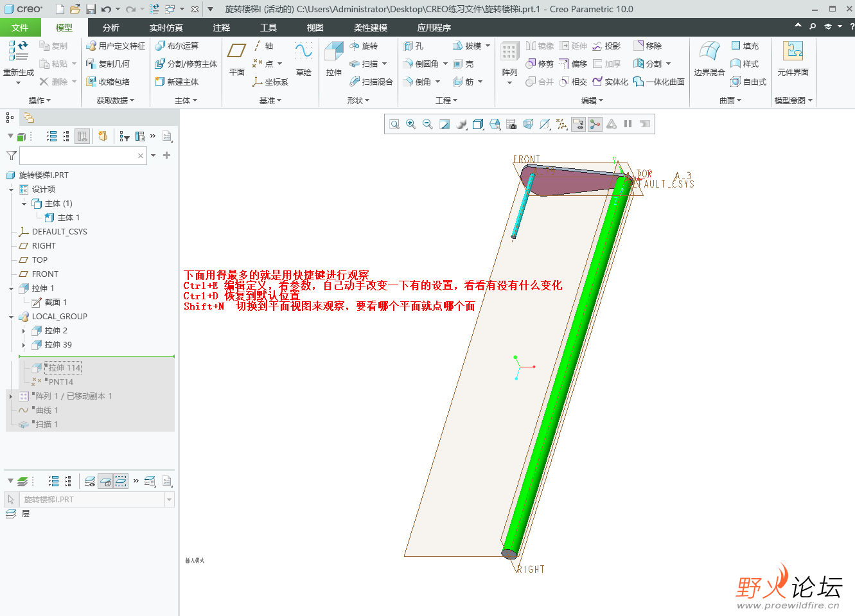Image resolution: width=855 pixels, height=616 pixels.
Task: Open Boolean Operations (布尔运算)
Action: (177, 46)
